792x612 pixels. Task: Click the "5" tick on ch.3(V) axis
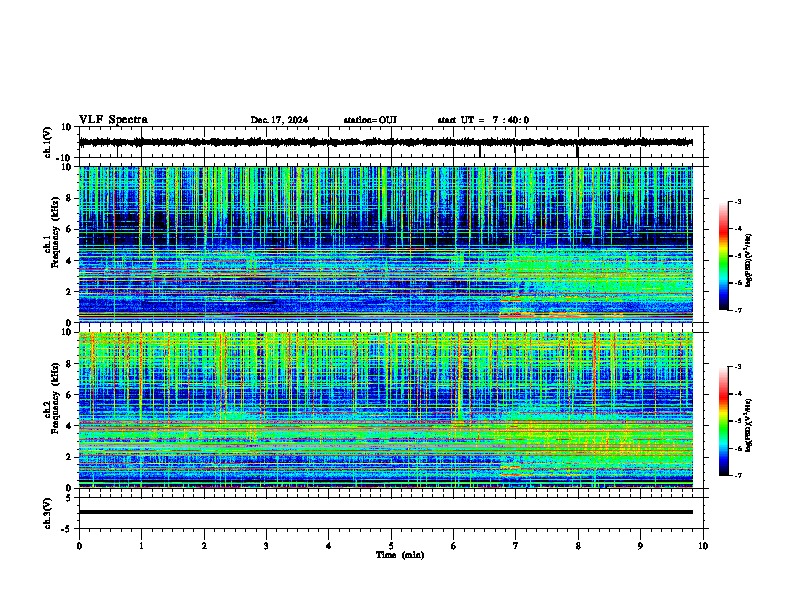(69, 498)
